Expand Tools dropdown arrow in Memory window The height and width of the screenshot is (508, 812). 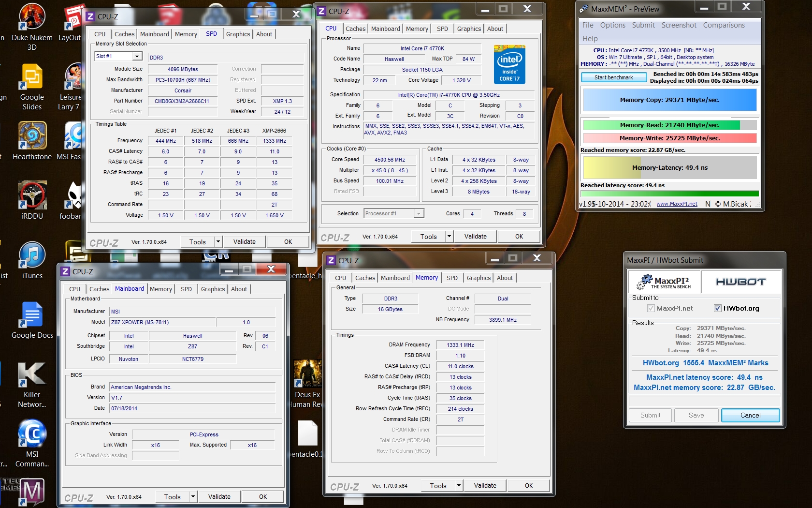[459, 485]
